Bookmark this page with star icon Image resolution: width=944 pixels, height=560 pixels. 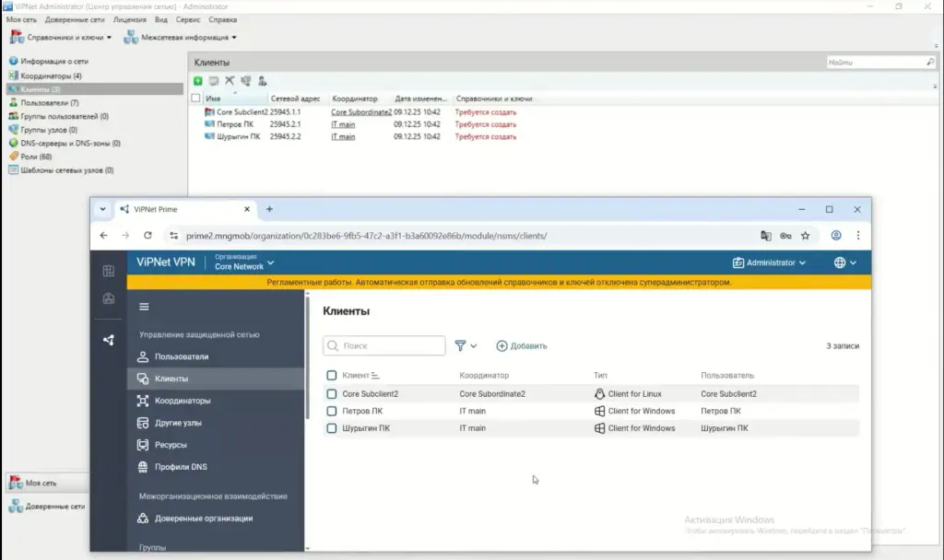pyautogui.click(x=805, y=236)
